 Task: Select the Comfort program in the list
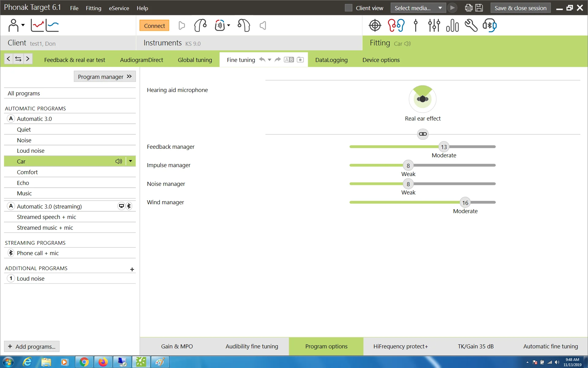pyautogui.click(x=70, y=172)
